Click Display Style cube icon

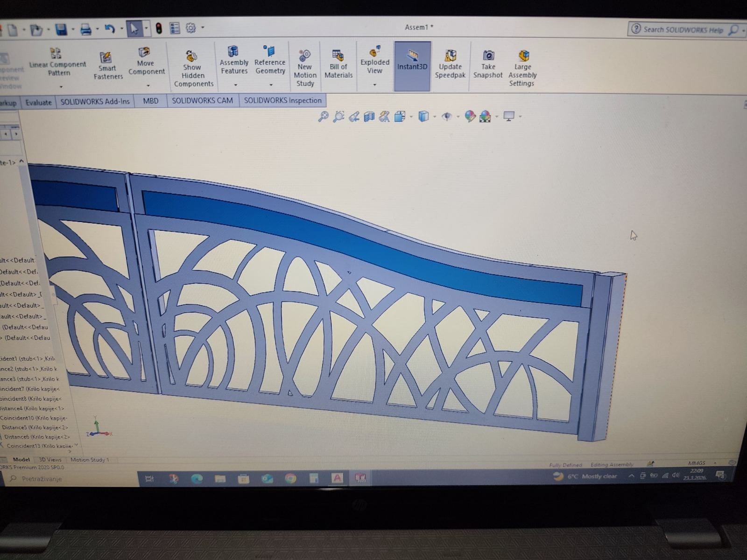tap(423, 117)
